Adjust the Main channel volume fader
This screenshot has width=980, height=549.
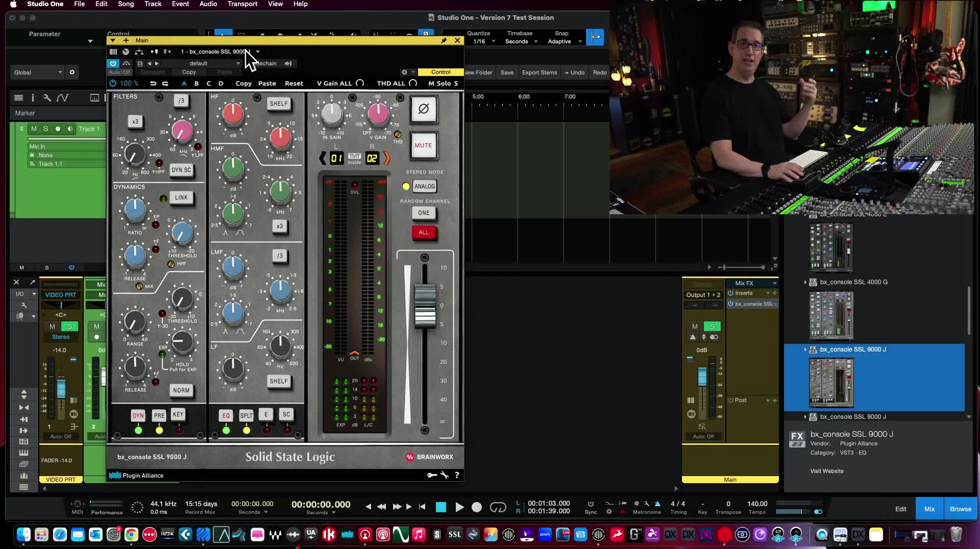pos(702,376)
